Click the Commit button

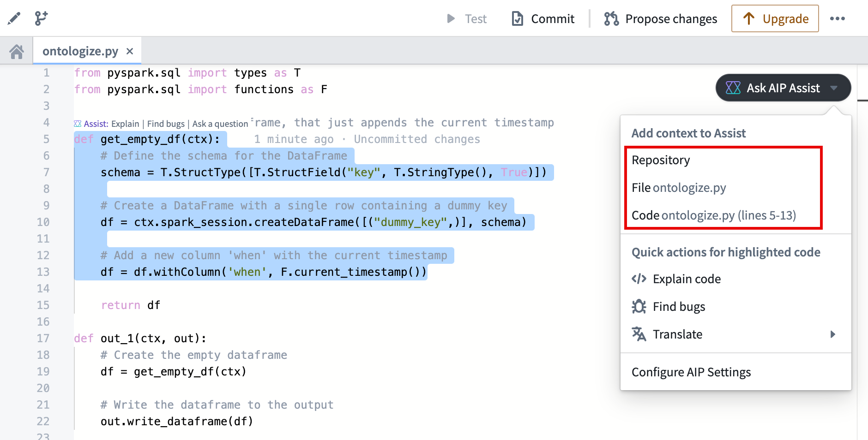pos(543,18)
